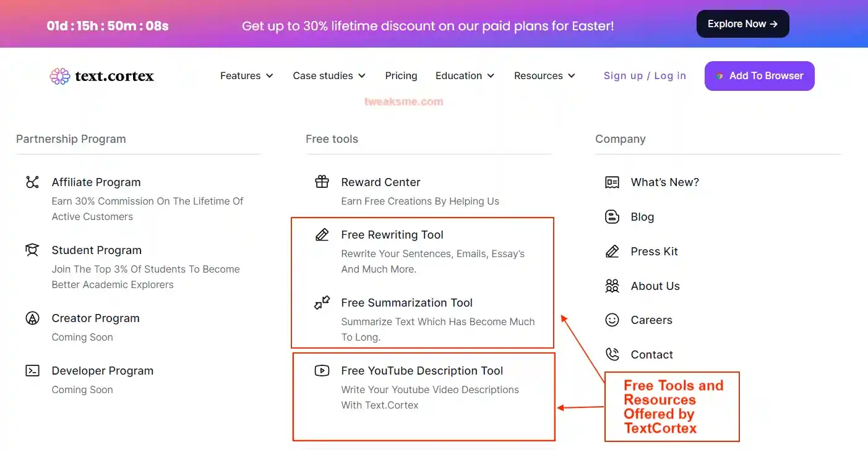This screenshot has width=868, height=450.
Task: Click the Explore Now button
Action: pyautogui.click(x=743, y=24)
